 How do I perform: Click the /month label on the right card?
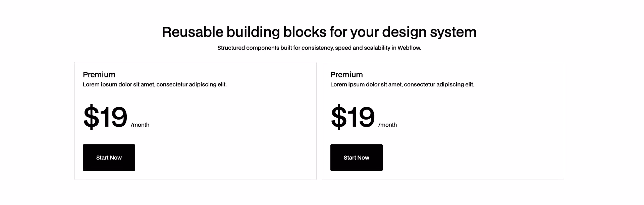(x=387, y=125)
